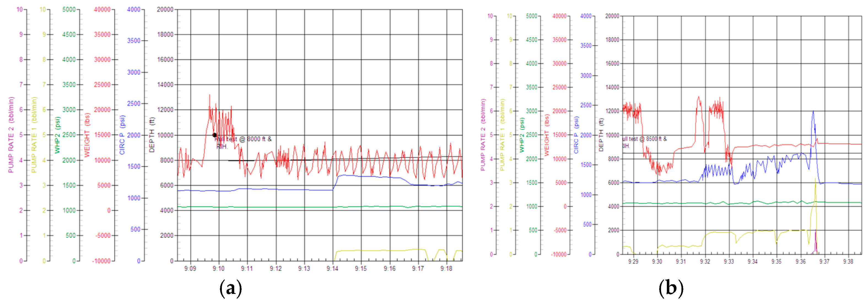Screen dimensions: 868x303
Task: Click DEPTH (ft) axis label in chart (b)
Action: click(x=601, y=135)
